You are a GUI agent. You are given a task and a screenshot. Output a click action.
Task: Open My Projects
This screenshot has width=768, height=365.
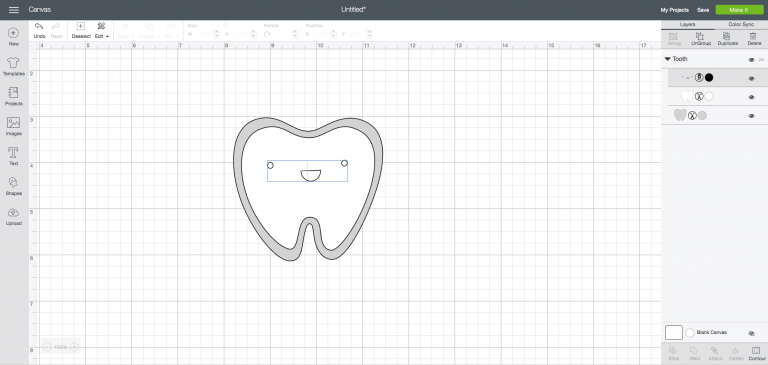pyautogui.click(x=674, y=10)
